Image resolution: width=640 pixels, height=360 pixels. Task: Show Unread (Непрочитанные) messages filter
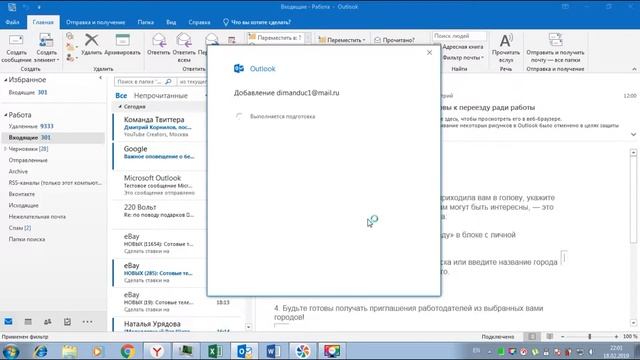(161, 96)
